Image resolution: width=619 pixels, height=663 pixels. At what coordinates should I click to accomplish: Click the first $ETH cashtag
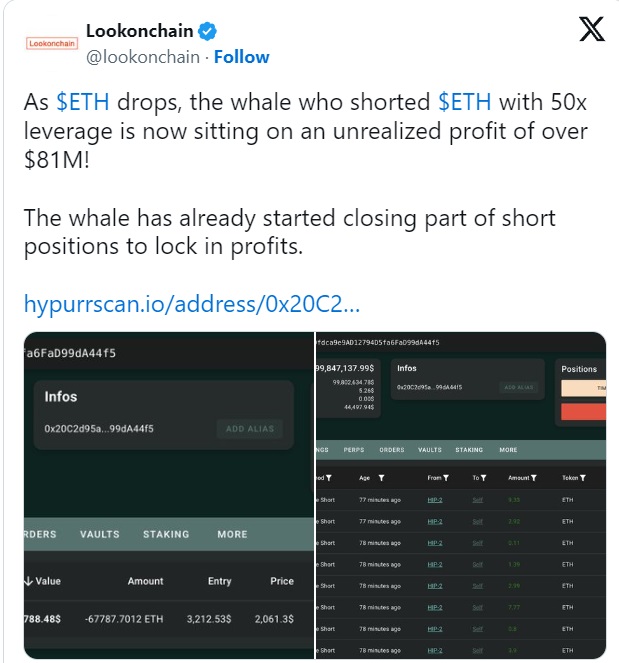(83, 102)
